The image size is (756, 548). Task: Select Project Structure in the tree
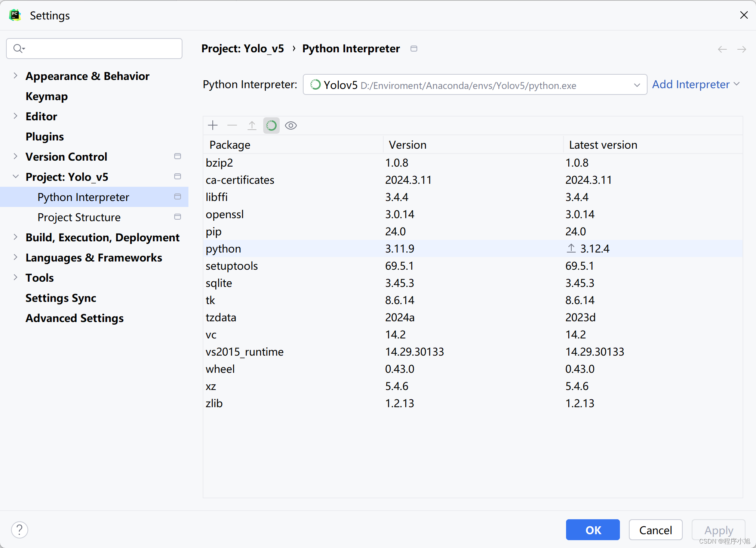point(79,217)
